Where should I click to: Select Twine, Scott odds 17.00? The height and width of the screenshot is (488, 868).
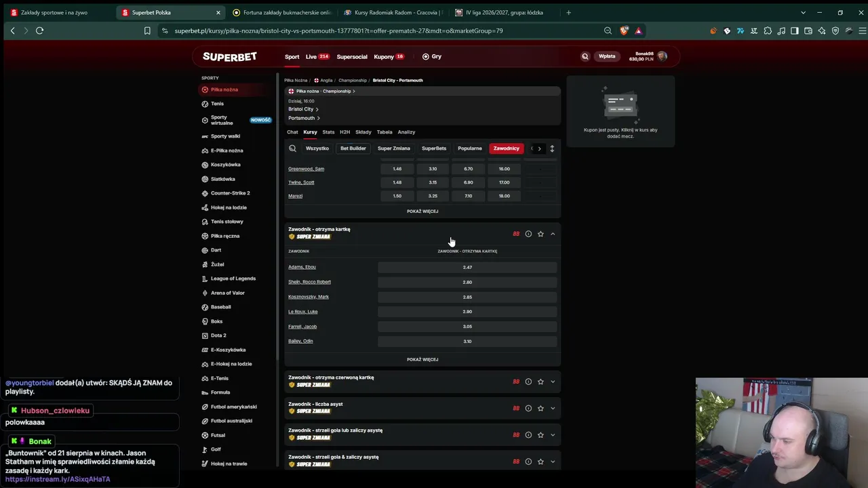tap(504, 182)
